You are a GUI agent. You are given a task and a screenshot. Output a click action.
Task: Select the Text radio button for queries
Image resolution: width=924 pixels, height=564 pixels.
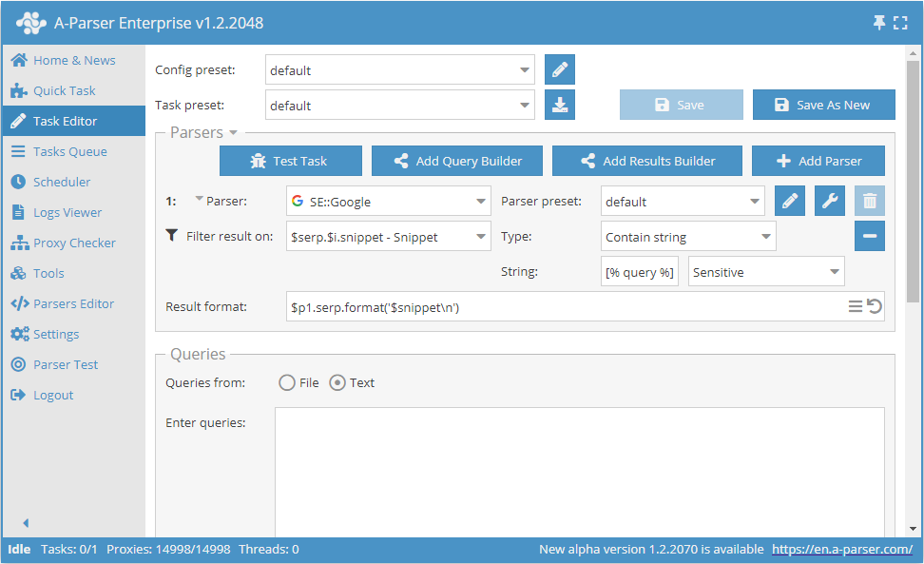337,382
